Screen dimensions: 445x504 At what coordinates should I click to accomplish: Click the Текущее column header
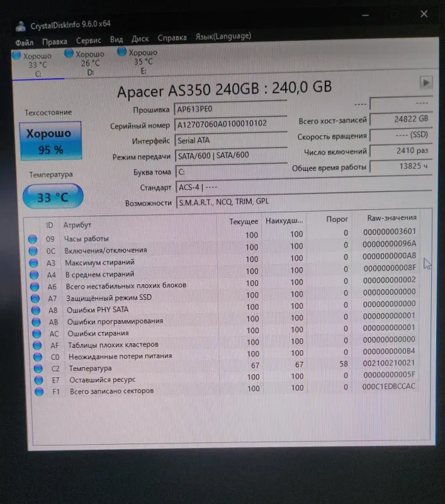244,222
